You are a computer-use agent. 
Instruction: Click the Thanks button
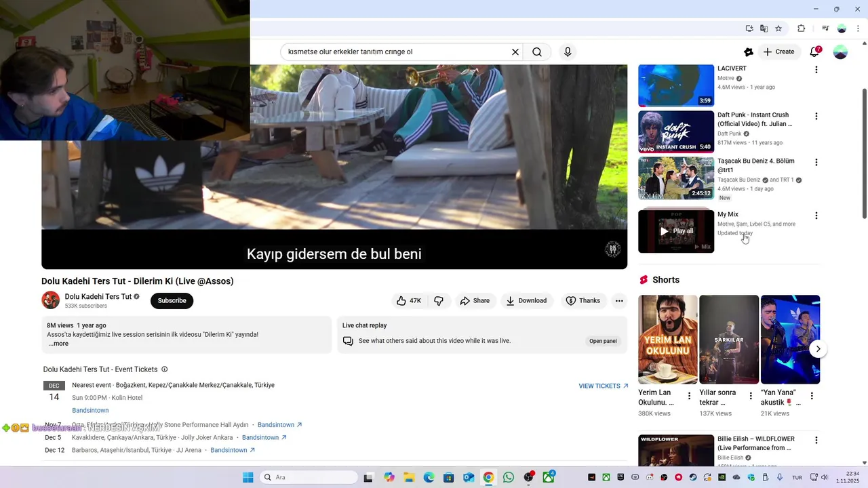coord(583,301)
